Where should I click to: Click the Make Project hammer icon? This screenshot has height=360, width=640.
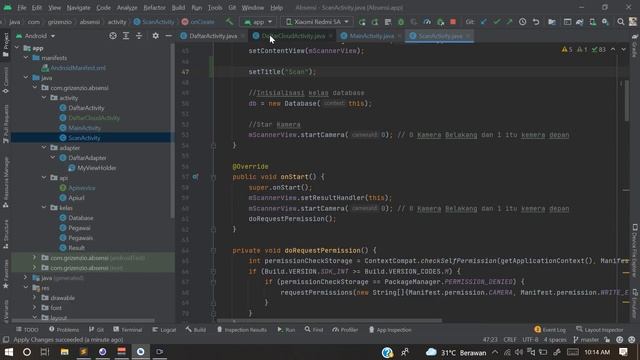point(229,22)
